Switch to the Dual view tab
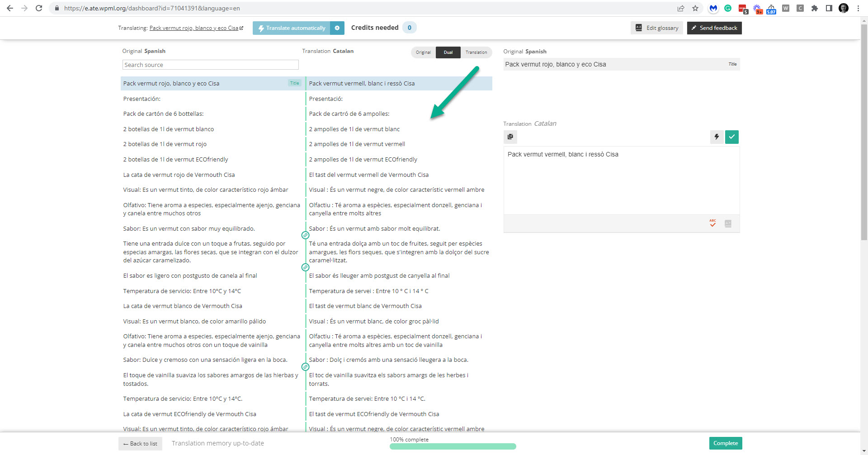 coord(448,52)
